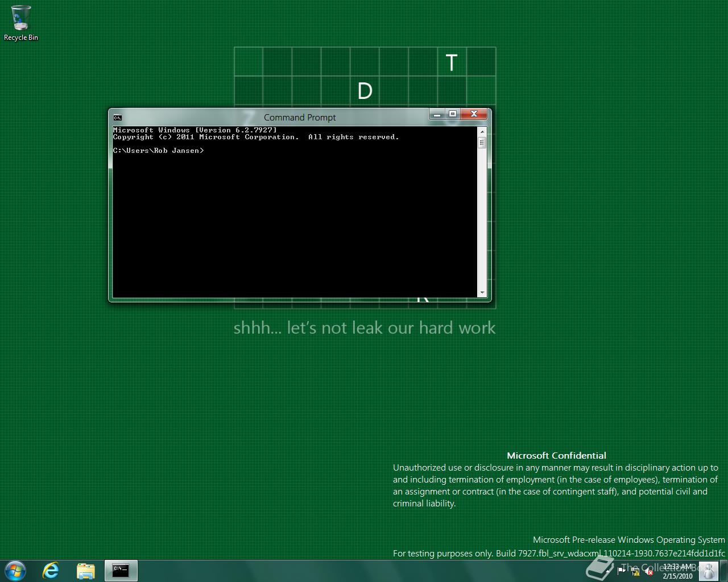
Task: Maximize the Command Prompt window
Action: 453,114
